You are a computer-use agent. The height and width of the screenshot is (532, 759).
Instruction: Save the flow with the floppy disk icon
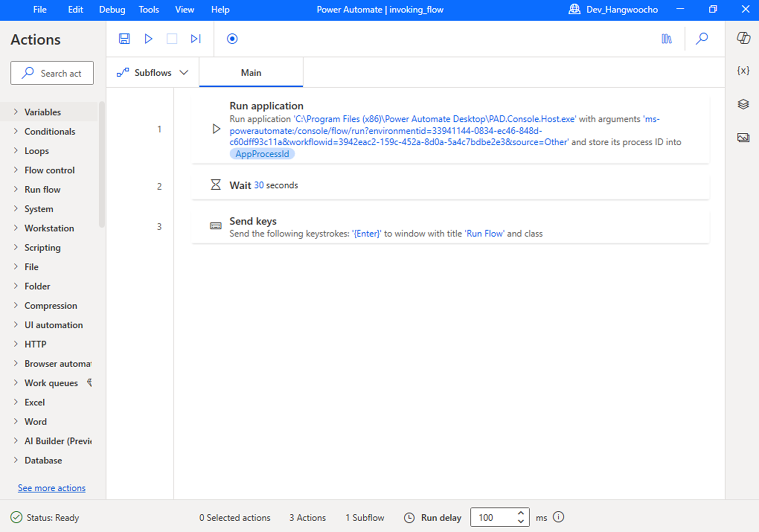point(124,39)
